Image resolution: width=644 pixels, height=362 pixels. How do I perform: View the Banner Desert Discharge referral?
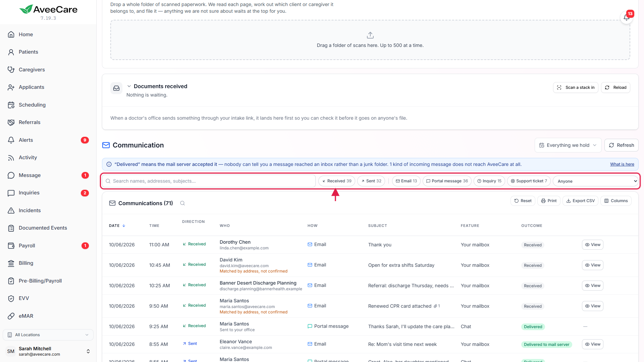(592, 286)
